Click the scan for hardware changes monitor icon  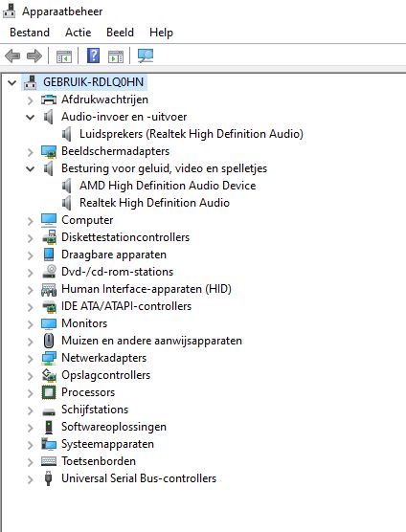[146, 56]
